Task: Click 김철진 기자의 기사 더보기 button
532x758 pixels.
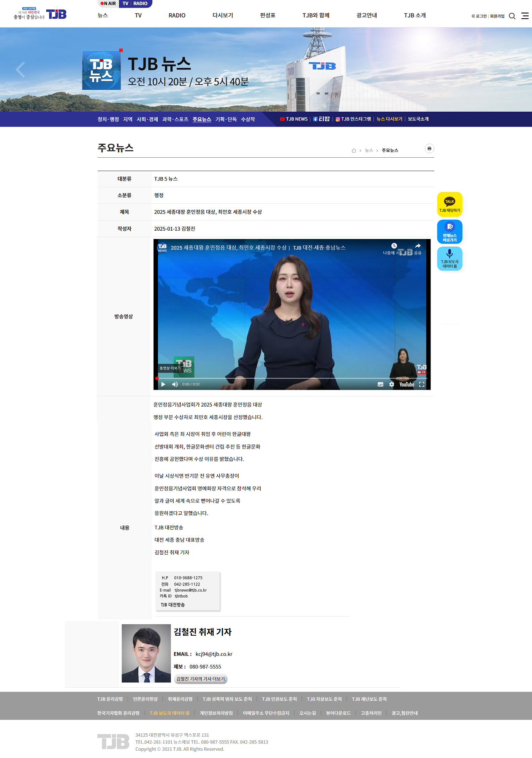Action: [x=200, y=679]
